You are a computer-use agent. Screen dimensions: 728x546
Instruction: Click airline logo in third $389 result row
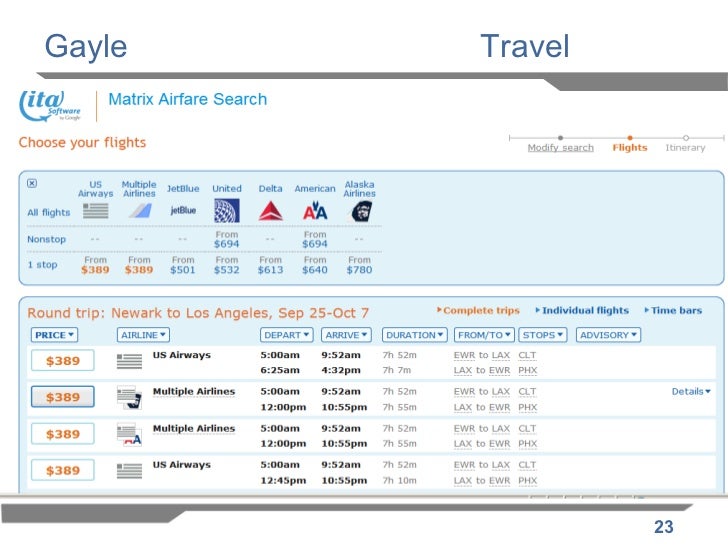130,434
